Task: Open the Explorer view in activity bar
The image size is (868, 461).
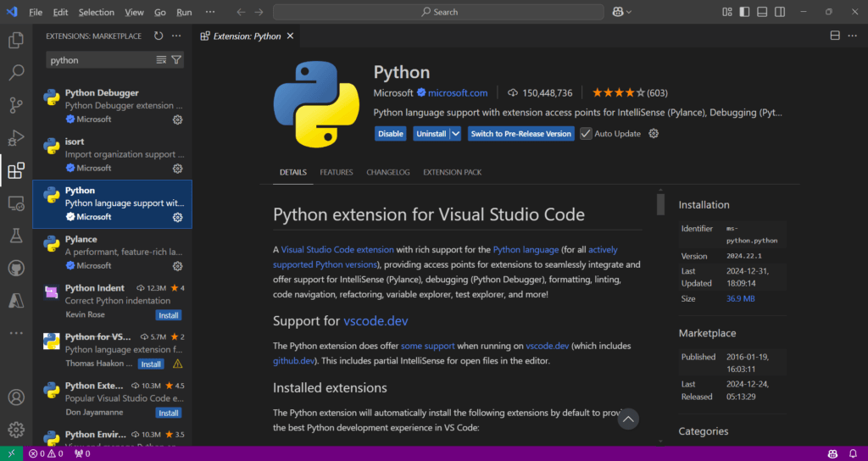Action: tap(16, 41)
